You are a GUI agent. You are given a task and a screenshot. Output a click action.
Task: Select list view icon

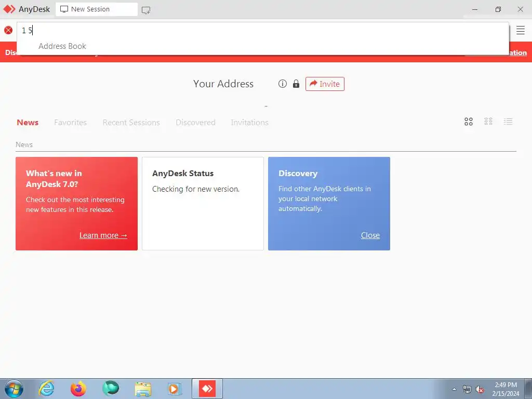(x=508, y=122)
